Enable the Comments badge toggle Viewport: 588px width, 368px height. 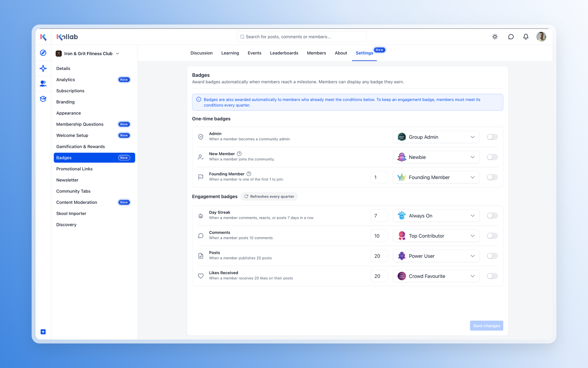[x=492, y=236]
